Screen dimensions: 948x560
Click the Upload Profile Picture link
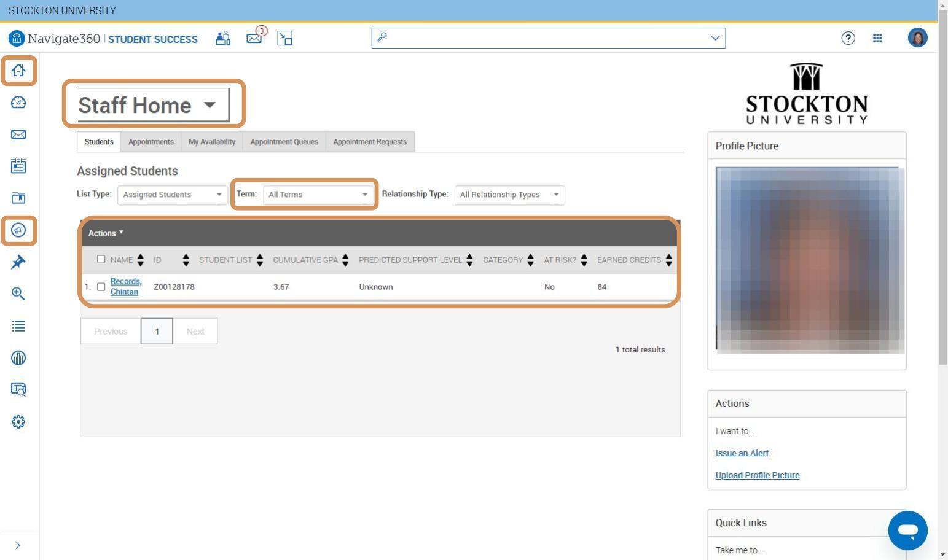pos(757,475)
